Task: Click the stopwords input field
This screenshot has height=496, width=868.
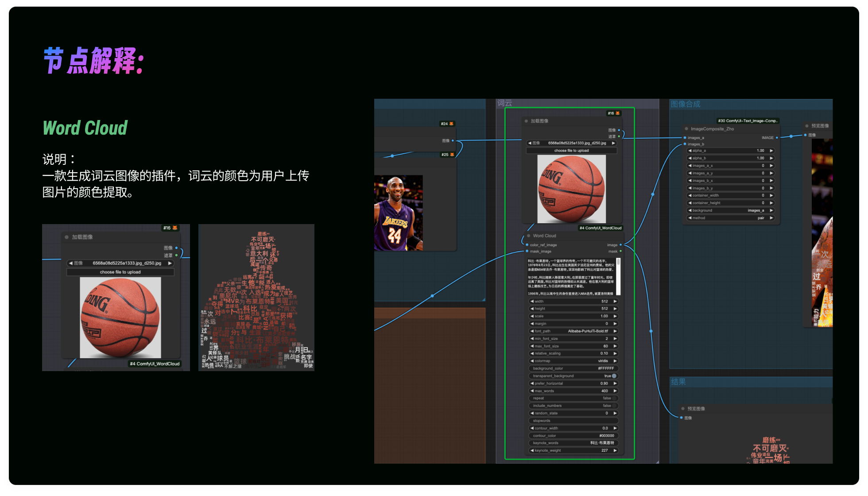Action: (x=573, y=421)
